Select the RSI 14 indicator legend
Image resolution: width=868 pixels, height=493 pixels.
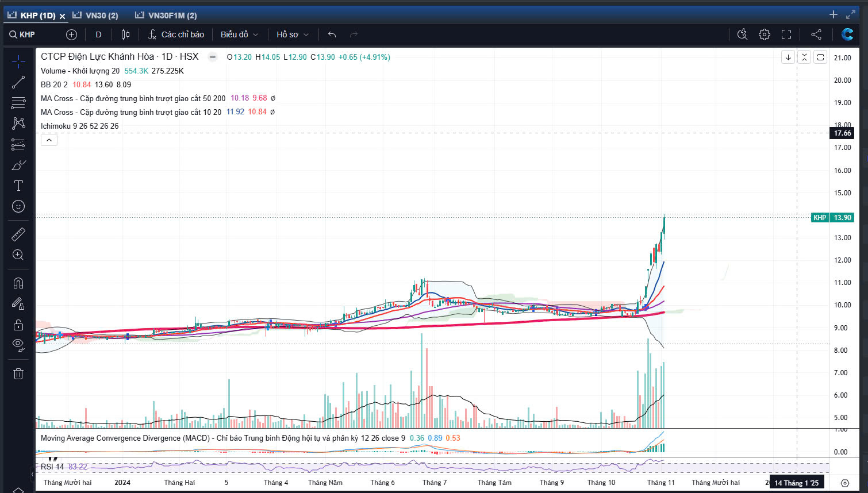coord(52,467)
